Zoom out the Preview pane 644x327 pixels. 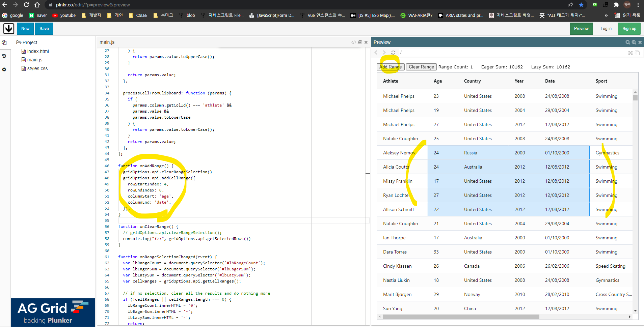(627, 42)
